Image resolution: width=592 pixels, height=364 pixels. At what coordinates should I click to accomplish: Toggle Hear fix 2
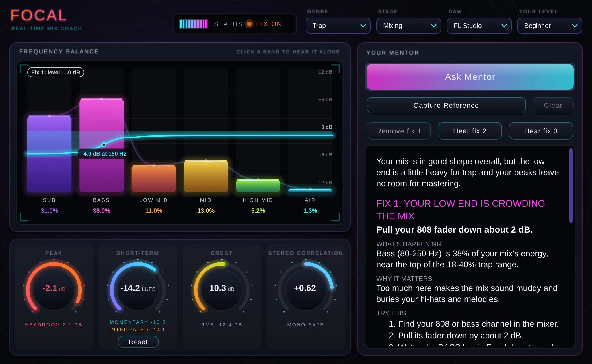[470, 131]
